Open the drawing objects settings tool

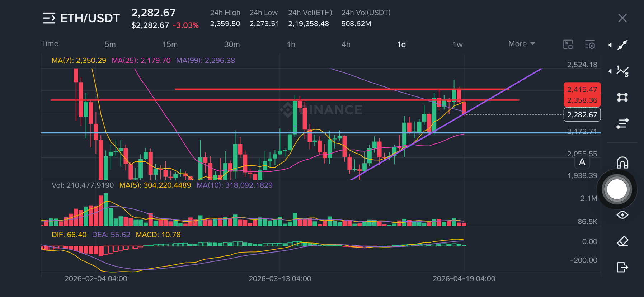coord(622,123)
